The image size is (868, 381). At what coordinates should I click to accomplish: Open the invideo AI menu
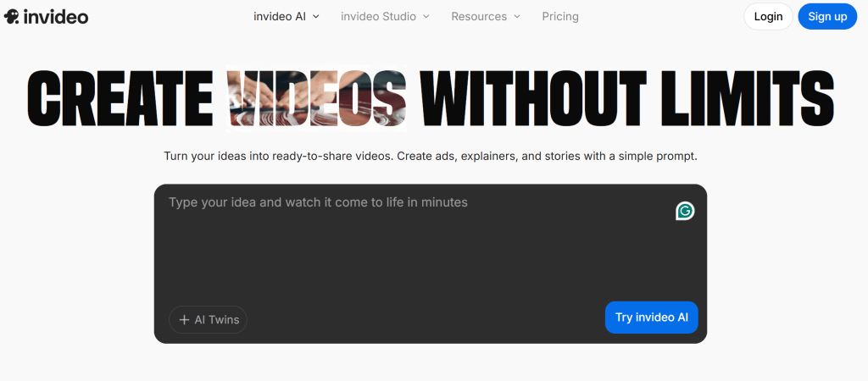280,16
